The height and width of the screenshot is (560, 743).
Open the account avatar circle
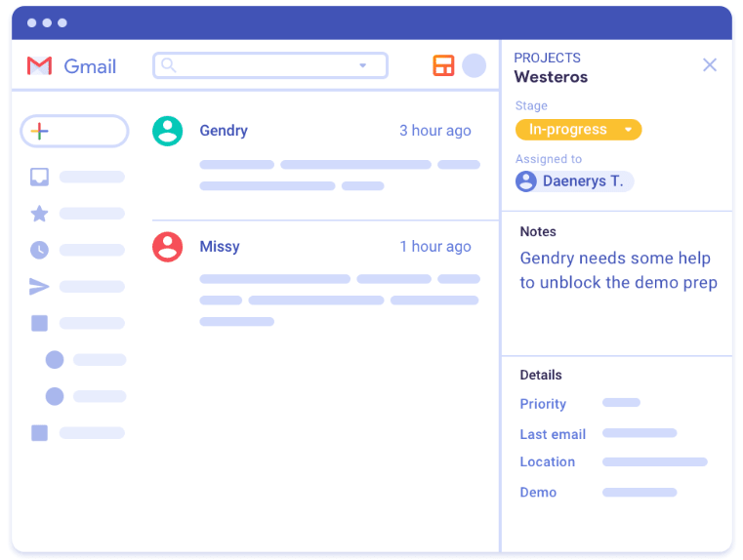pyautogui.click(x=474, y=65)
